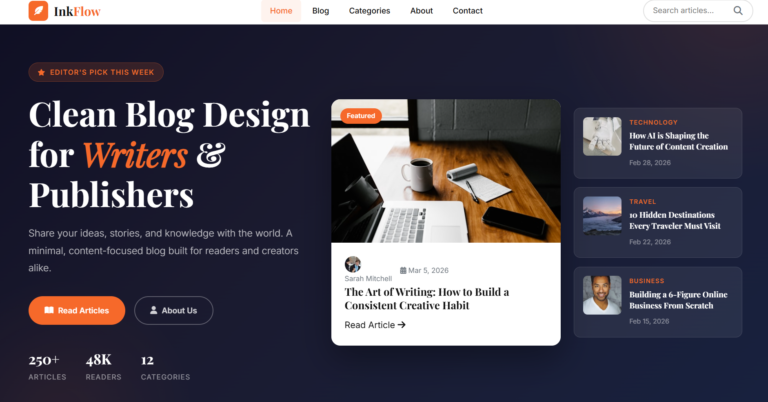768x402 pixels.
Task: Click the search magnifier icon
Action: coord(738,10)
